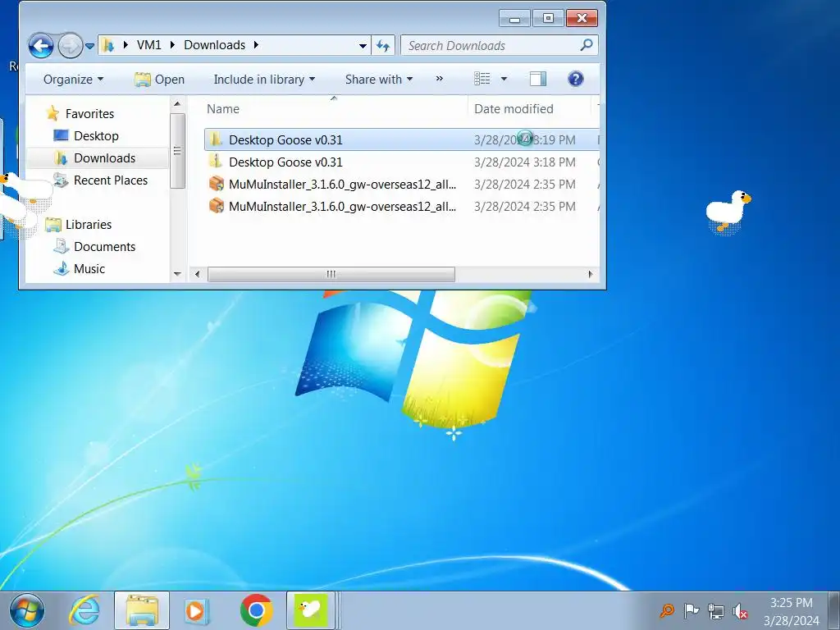The height and width of the screenshot is (630, 840).
Task: Open the Organize menu
Action: 73,80
